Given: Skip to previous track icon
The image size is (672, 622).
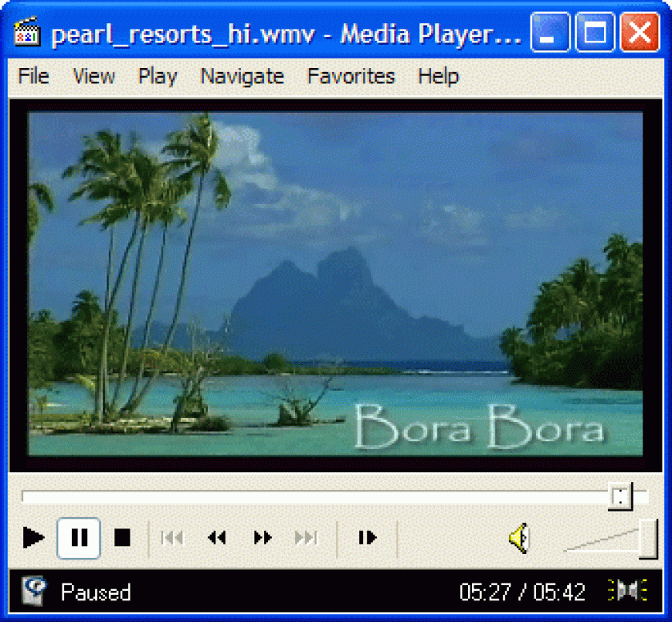Looking at the screenshot, I should tap(172, 537).
